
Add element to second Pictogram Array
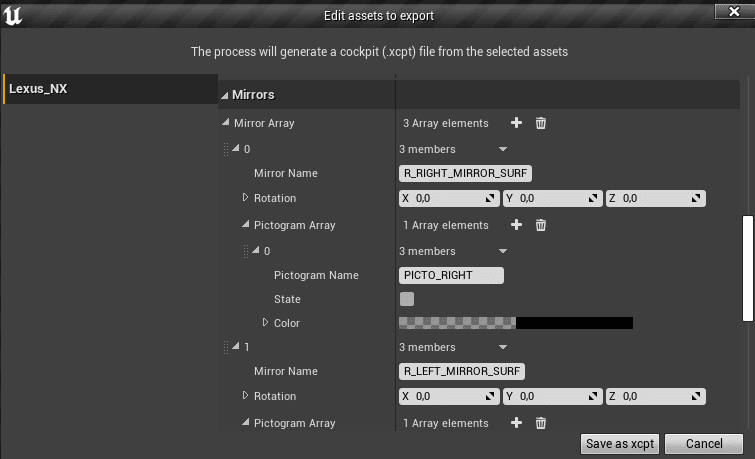click(516, 423)
